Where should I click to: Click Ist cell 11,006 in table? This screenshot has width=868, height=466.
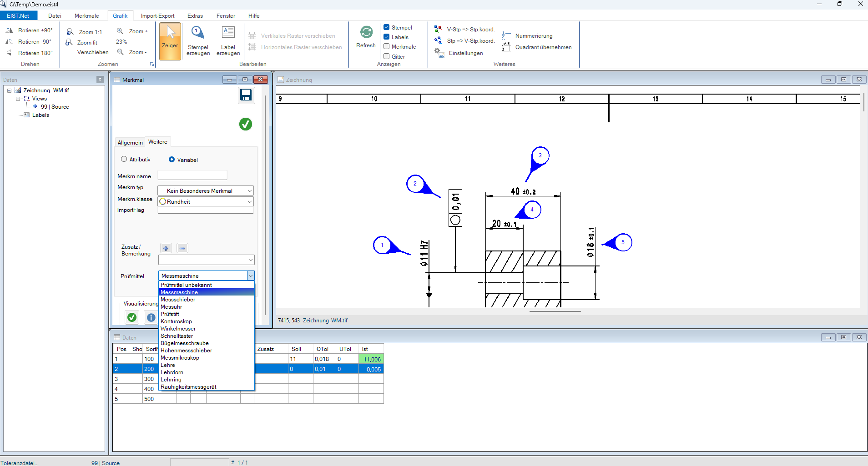tap(371, 359)
